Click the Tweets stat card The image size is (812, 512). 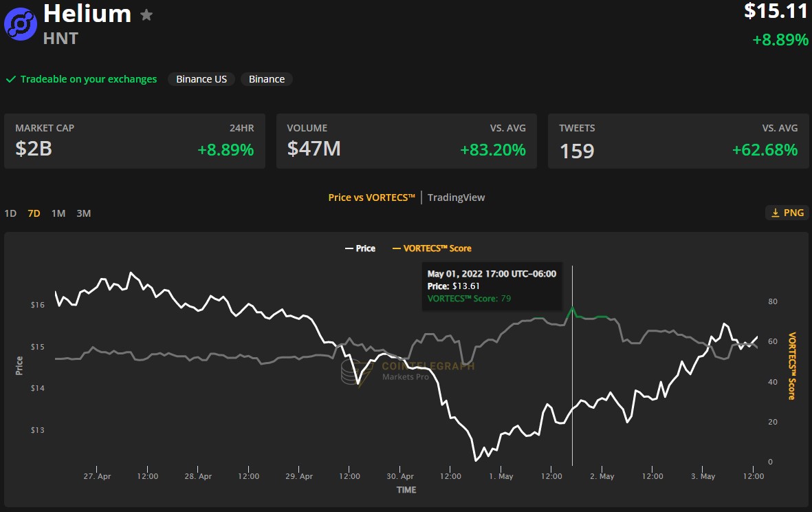[678, 141]
